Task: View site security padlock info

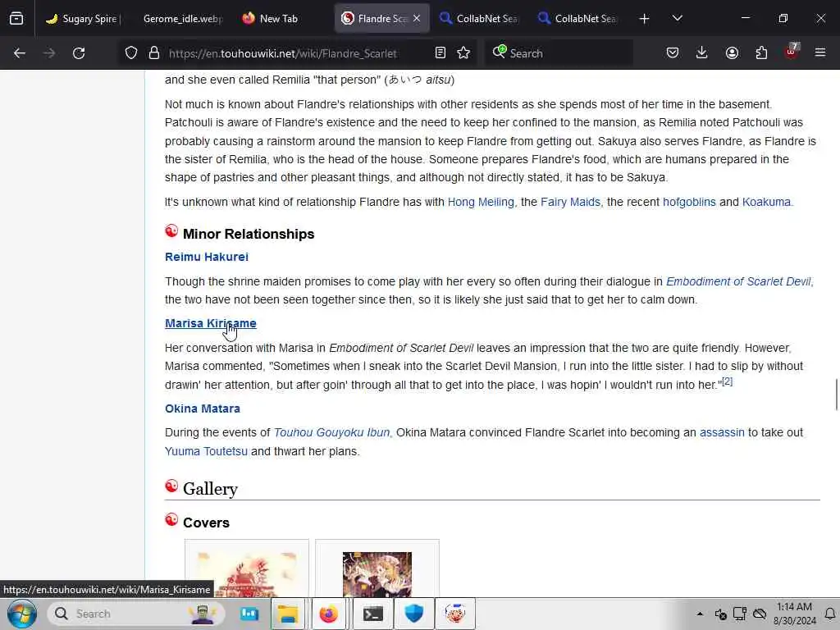Action: tap(154, 53)
